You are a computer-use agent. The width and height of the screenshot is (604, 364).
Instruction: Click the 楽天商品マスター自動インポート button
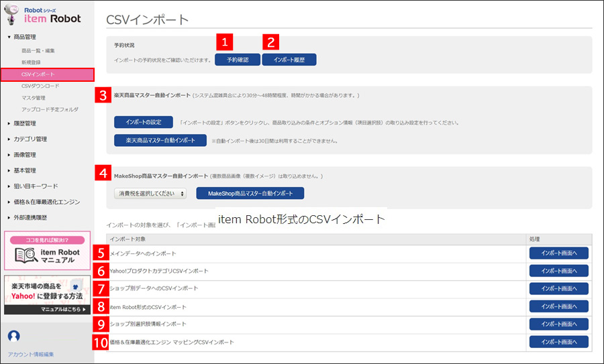(x=160, y=141)
